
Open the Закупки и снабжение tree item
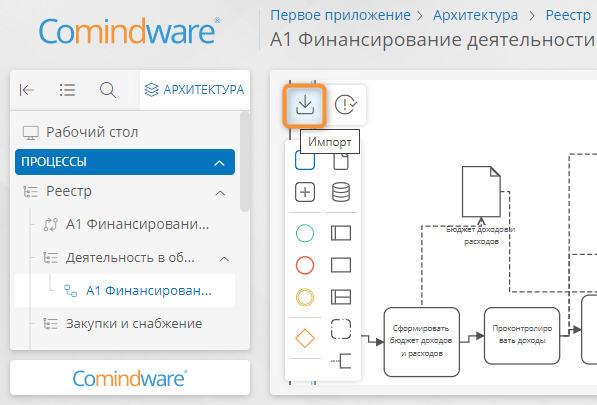[134, 324]
